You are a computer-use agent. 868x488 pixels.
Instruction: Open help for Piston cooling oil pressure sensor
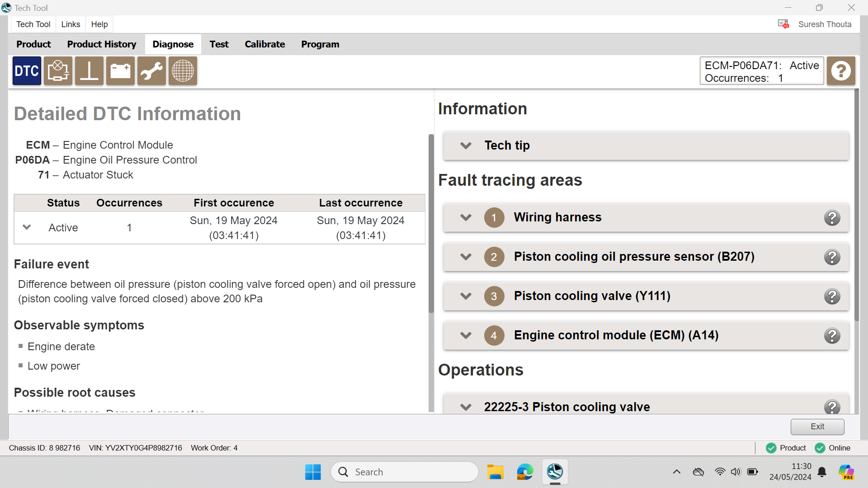(832, 257)
